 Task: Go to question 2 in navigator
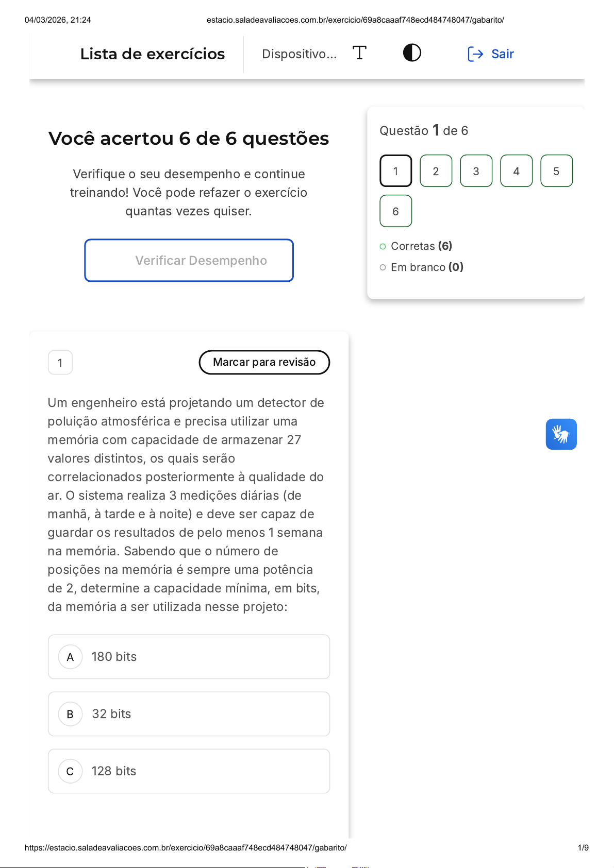point(436,171)
